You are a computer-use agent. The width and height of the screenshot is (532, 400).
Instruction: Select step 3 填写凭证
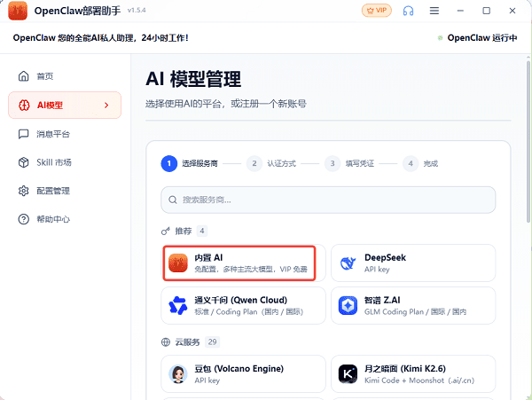tap(349, 164)
